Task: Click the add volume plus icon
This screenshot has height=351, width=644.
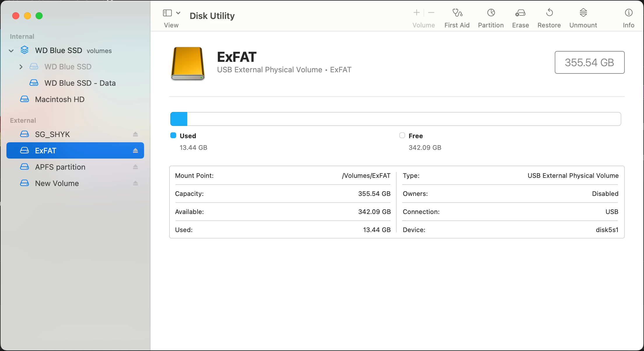Action: click(416, 13)
